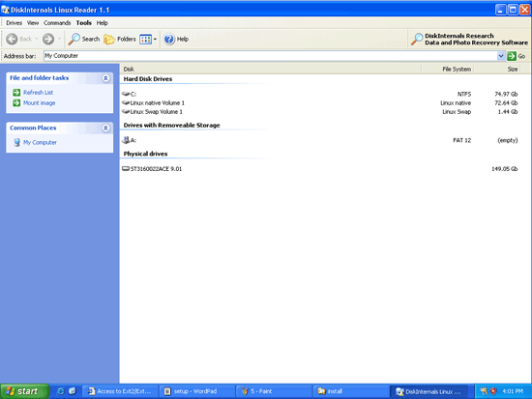This screenshot has height=399, width=532.
Task: Open the view mode dropdown arrow
Action: tap(155, 39)
